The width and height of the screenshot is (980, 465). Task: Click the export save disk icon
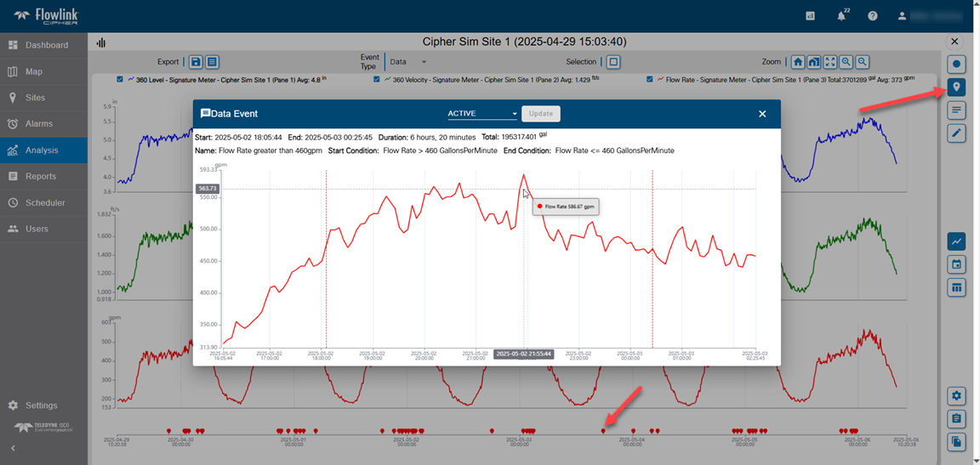tap(196, 62)
